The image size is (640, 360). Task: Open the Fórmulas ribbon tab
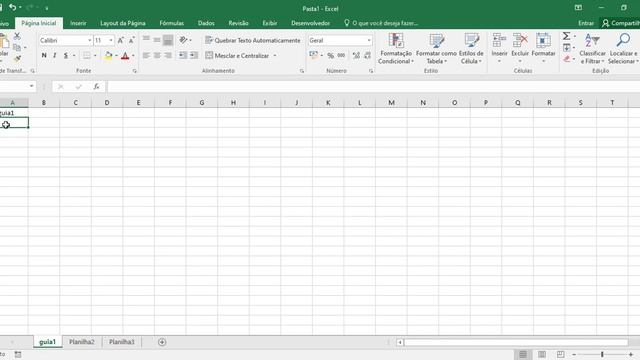[x=171, y=23]
